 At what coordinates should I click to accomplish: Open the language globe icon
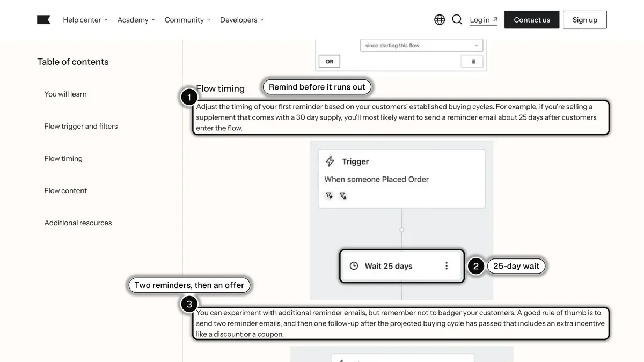coord(440,20)
